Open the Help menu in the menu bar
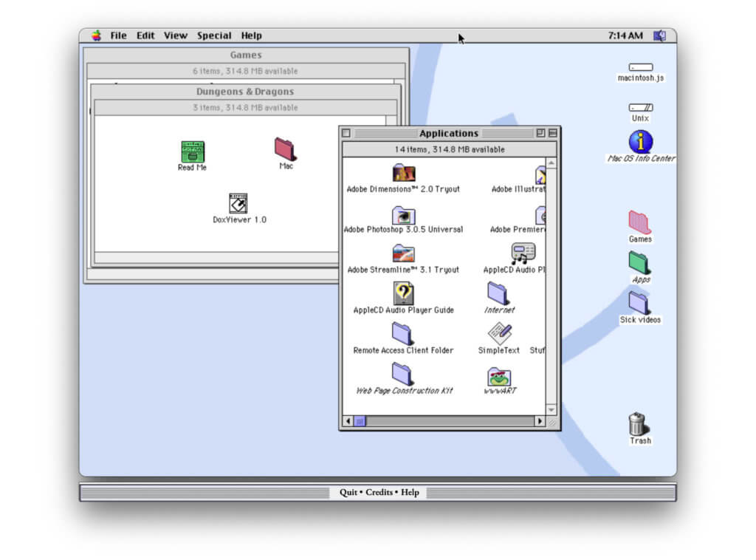 click(x=251, y=35)
